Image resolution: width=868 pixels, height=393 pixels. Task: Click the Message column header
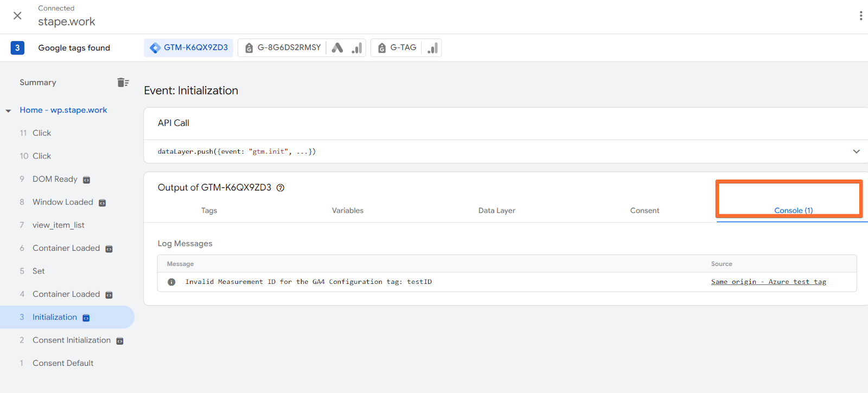180,264
